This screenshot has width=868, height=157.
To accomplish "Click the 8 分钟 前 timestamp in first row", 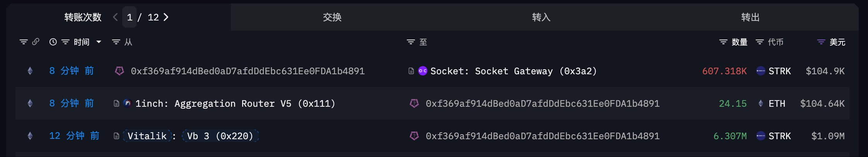I will [72, 71].
